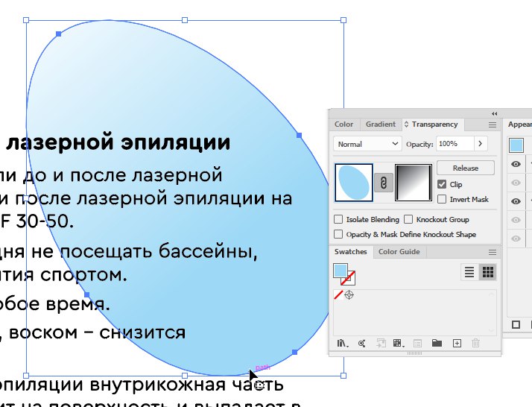Open the Normal blending mode dropdown
Screen dimensions: 532x407
(367, 144)
